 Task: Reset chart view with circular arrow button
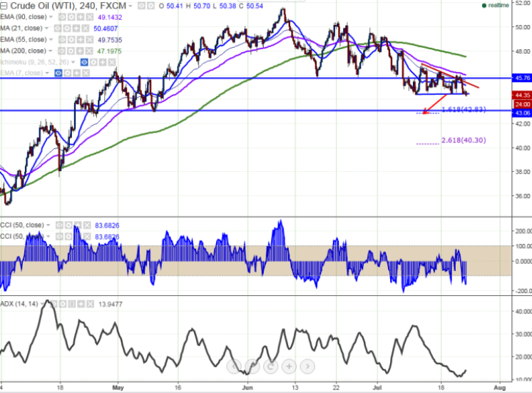pos(270,367)
